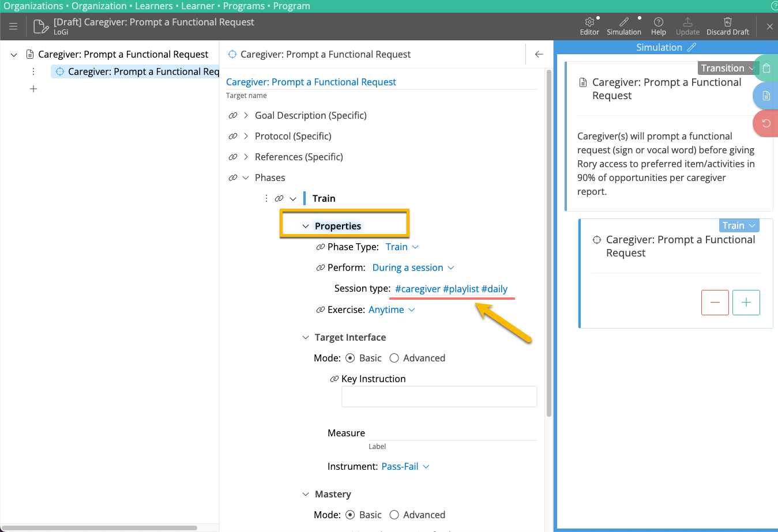Screen dimensions: 778x532
Task: Open the hamburger menu in top bar
Action: 13,27
